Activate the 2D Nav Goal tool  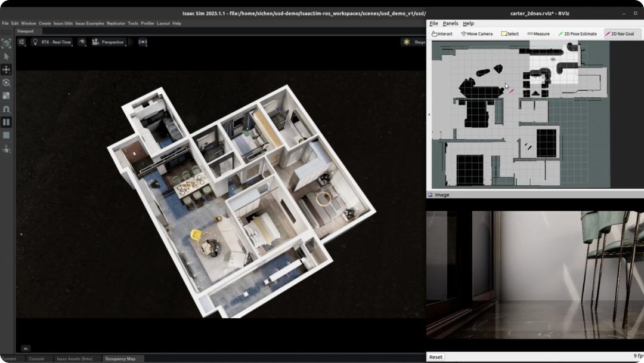(x=622, y=33)
